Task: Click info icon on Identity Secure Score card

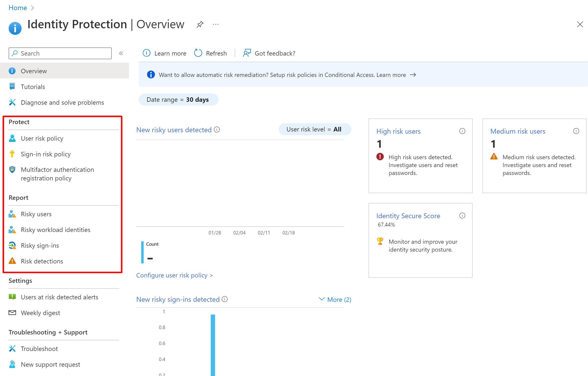Action: [x=462, y=216]
